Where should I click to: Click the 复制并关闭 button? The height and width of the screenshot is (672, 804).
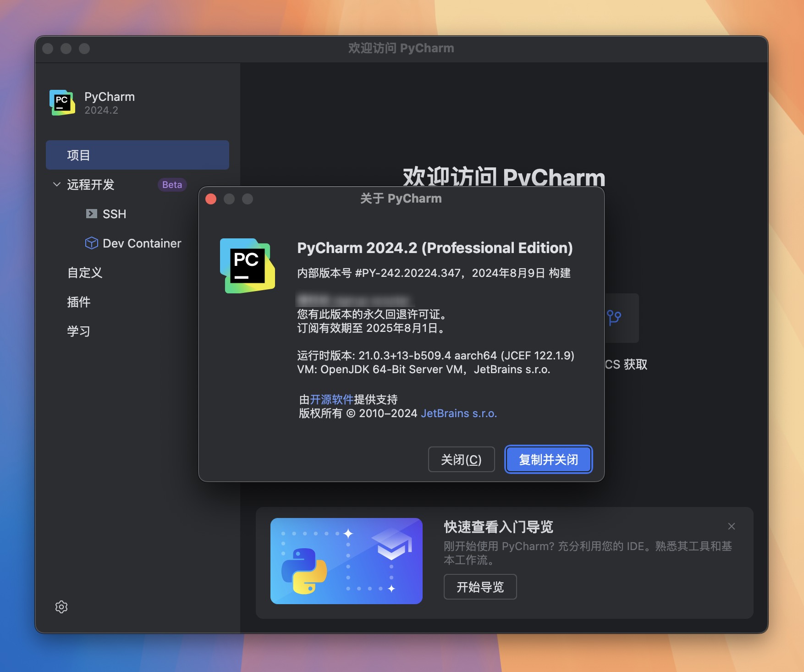pyautogui.click(x=549, y=459)
